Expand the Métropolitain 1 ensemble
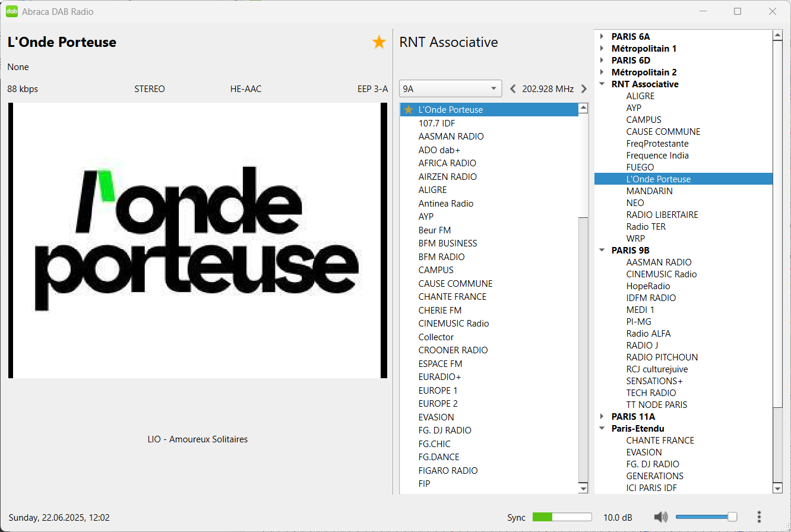 (602, 49)
